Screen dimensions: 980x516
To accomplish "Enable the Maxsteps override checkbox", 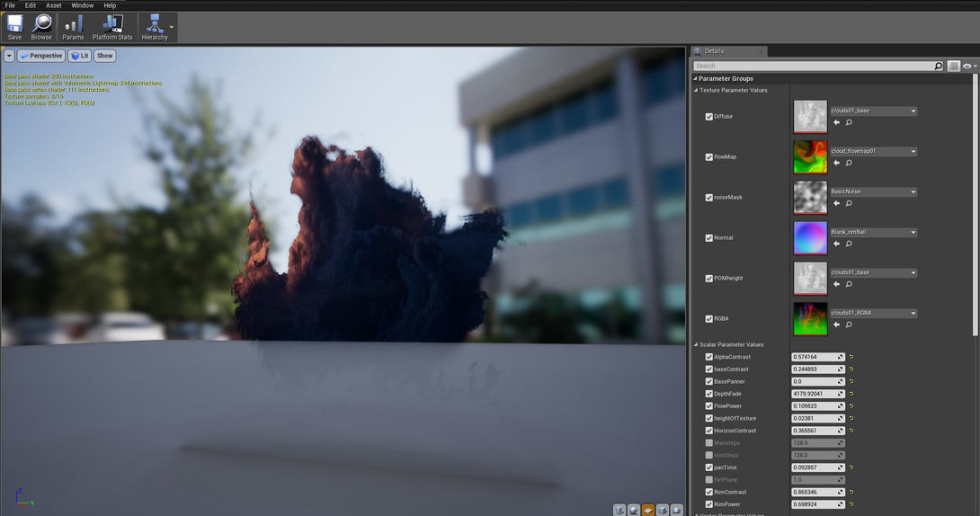I will tap(708, 443).
